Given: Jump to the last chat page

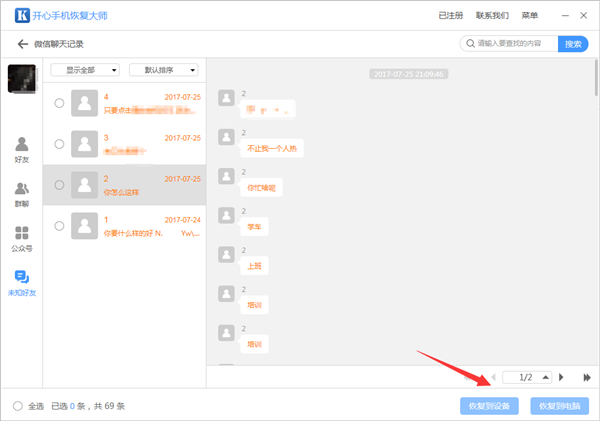Looking at the screenshot, I should [x=586, y=377].
